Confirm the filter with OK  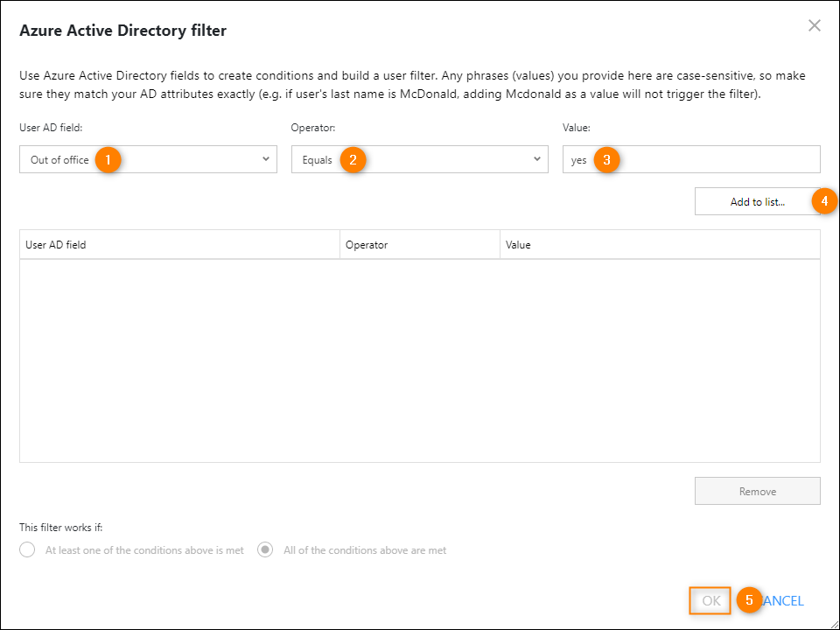(710, 600)
